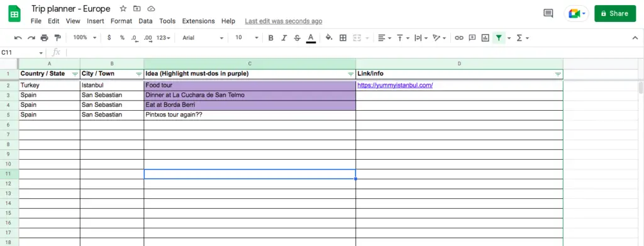Viewport: 644px width, 246px height.
Task: Open vertical align options
Action: click(403, 38)
